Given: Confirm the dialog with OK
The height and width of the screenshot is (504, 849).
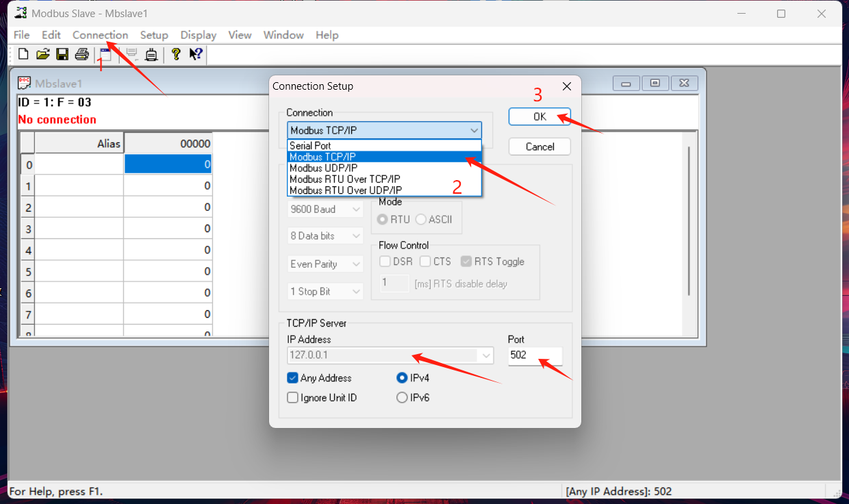Looking at the screenshot, I should (x=540, y=117).
